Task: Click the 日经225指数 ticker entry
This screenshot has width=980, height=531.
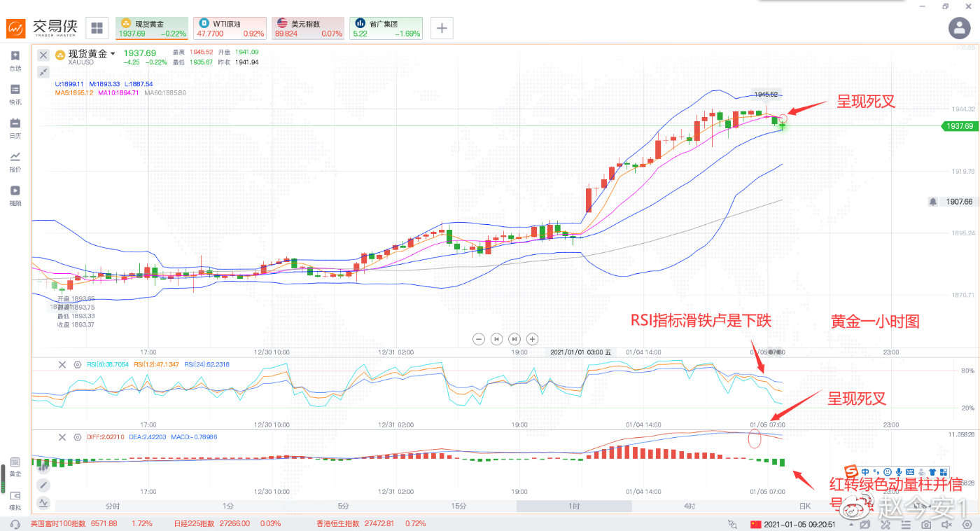Action: [227, 524]
